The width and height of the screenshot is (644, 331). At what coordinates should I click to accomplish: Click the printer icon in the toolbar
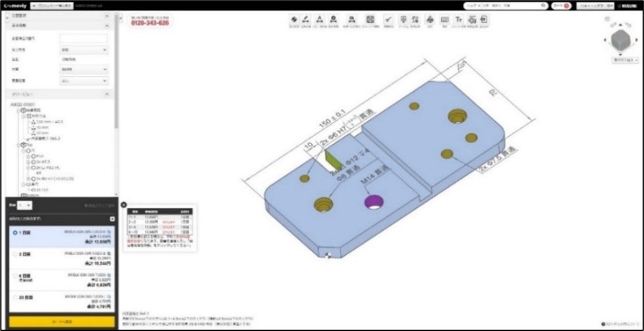[430, 19]
